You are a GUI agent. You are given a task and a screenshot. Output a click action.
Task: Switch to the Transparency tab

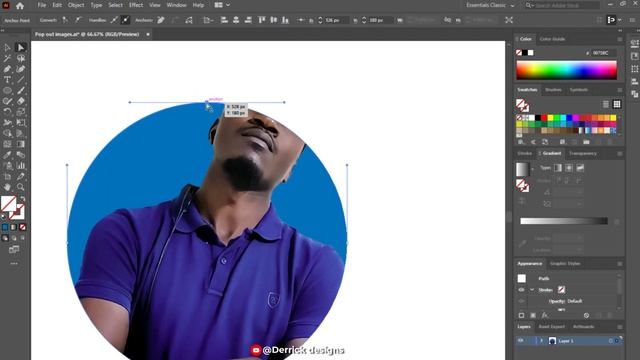(583, 153)
